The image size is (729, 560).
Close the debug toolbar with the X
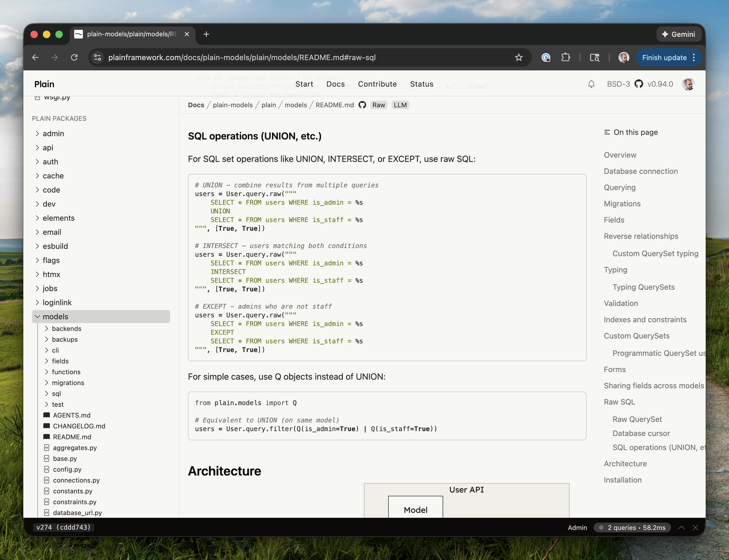[695, 527]
